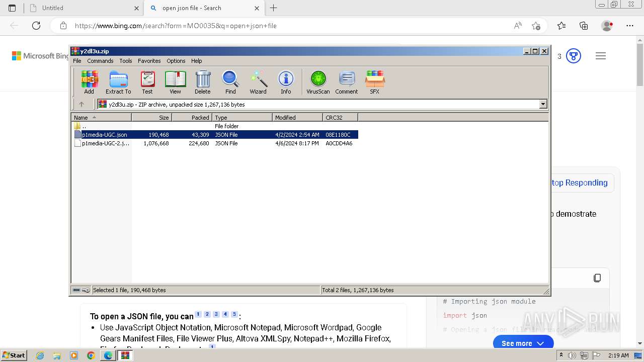This screenshot has height=362, width=644.
Task: Open the Commands menu
Action: click(100, 61)
